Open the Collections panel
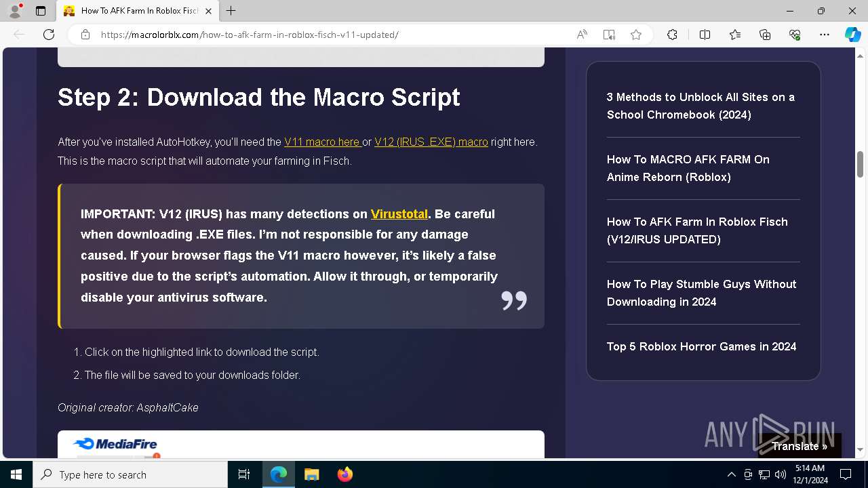 click(x=765, y=35)
